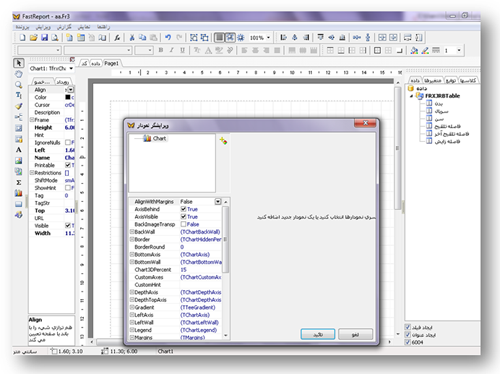Collapse the FRXJRBTable node in data tree
The height and width of the screenshot is (374, 500).
coord(412,96)
